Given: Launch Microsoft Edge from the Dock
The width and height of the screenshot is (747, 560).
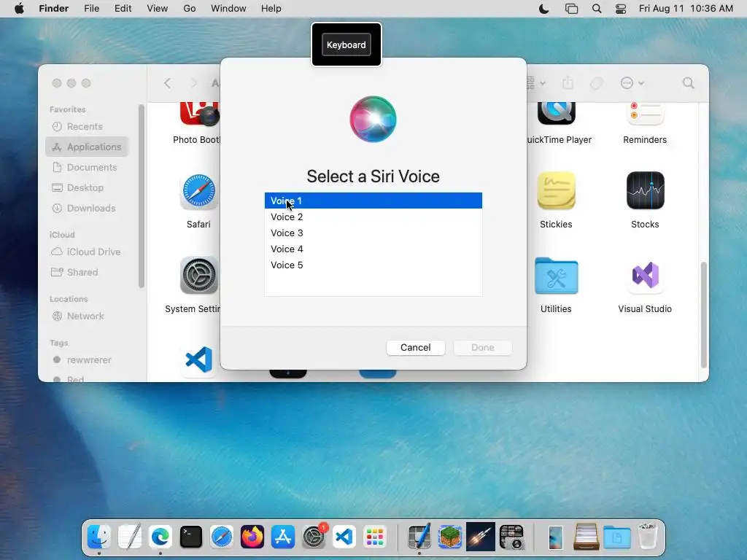Looking at the screenshot, I should pyautogui.click(x=160, y=537).
